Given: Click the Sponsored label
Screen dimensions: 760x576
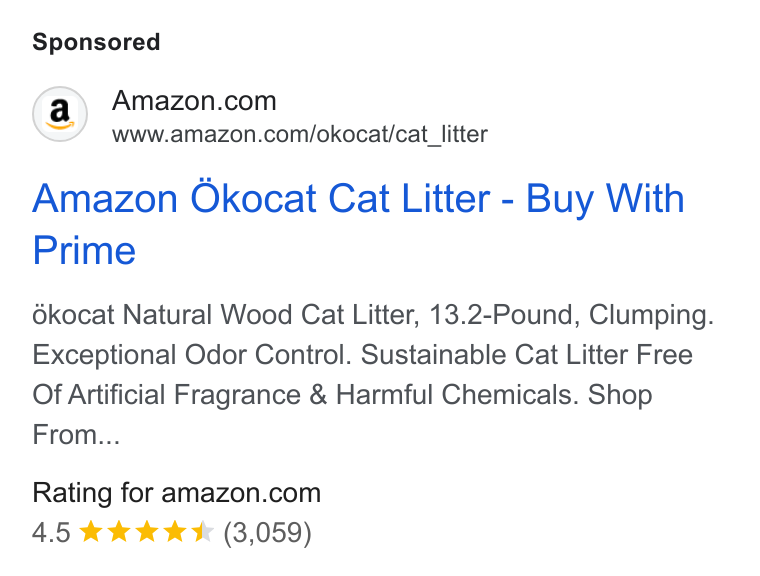Looking at the screenshot, I should click(x=96, y=42).
